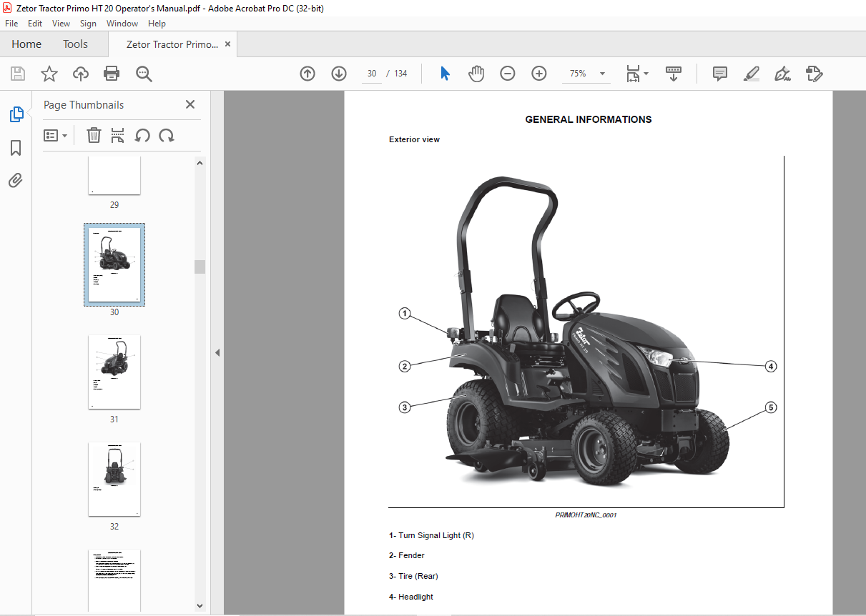Upload the file via the cloud arrow icon
The height and width of the screenshot is (616, 866).
[x=81, y=74]
